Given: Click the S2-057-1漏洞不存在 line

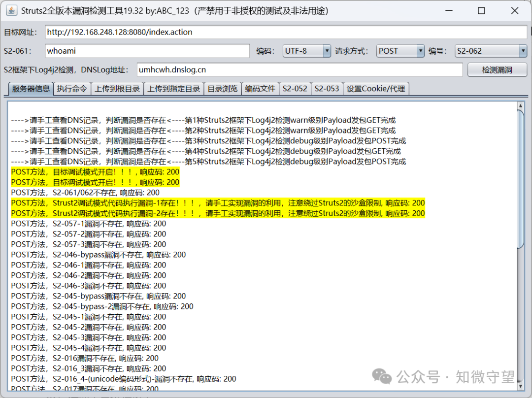Looking at the screenshot, I should 89,224.
